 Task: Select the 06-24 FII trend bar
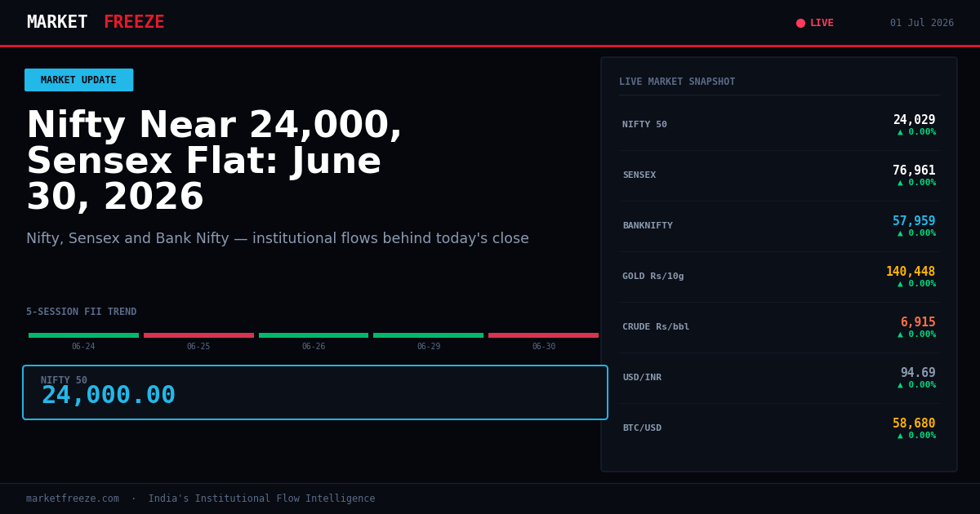[x=83, y=335]
